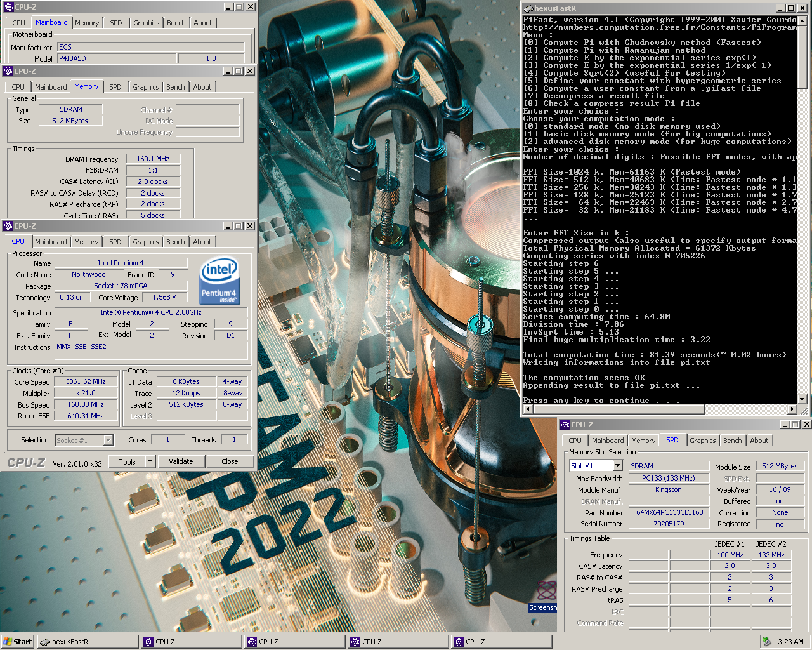The height and width of the screenshot is (650, 812).
Task: Click the JEDEC #2 frequency 133 MHz
Action: [771, 555]
